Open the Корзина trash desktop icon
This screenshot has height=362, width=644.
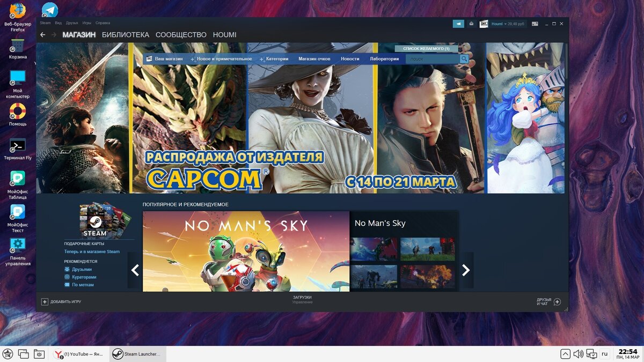tap(18, 46)
